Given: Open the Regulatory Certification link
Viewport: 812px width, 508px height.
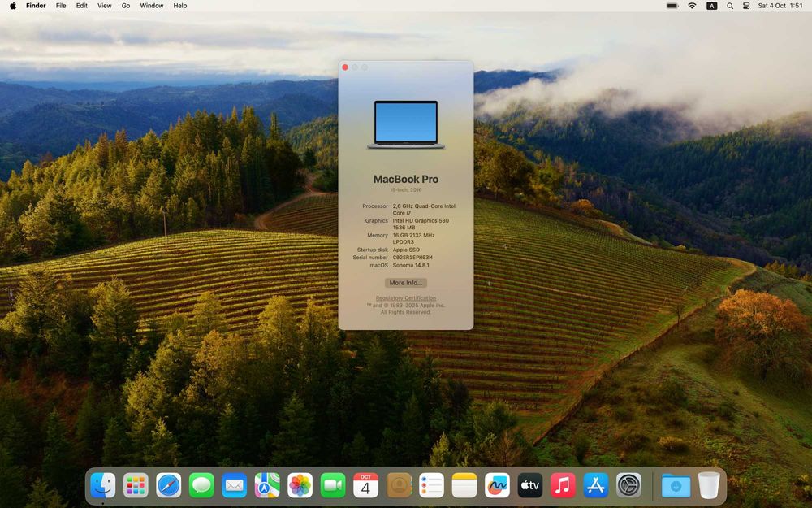Looking at the screenshot, I should 406,298.
